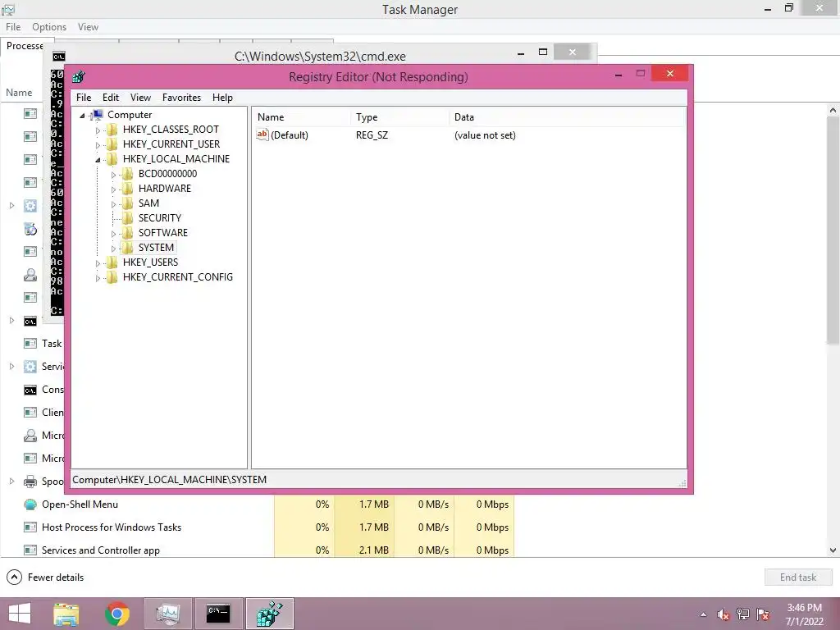The width and height of the screenshot is (840, 630).
Task: Select the Computer icon in tree
Action: (98, 115)
